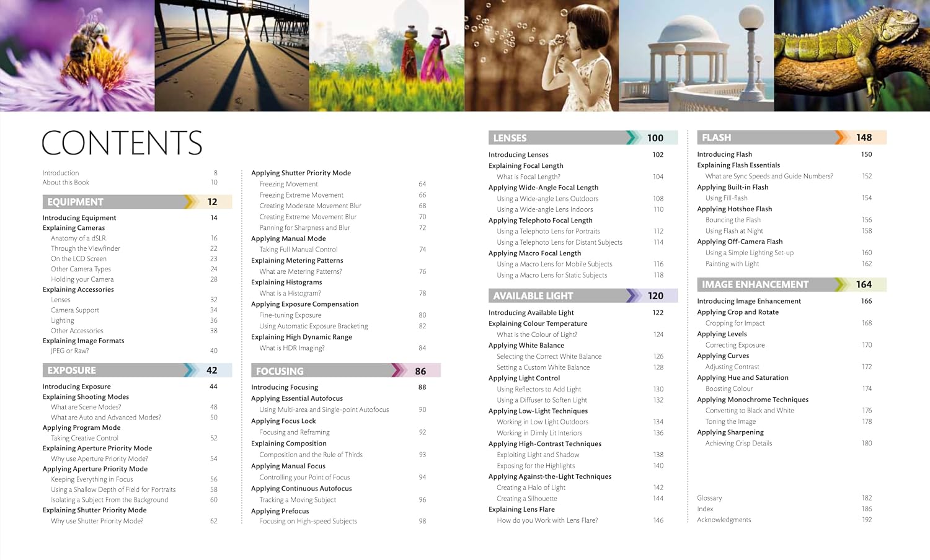The height and width of the screenshot is (560, 930).
Task: Open the Acknowledgments entry
Action: [x=724, y=520]
